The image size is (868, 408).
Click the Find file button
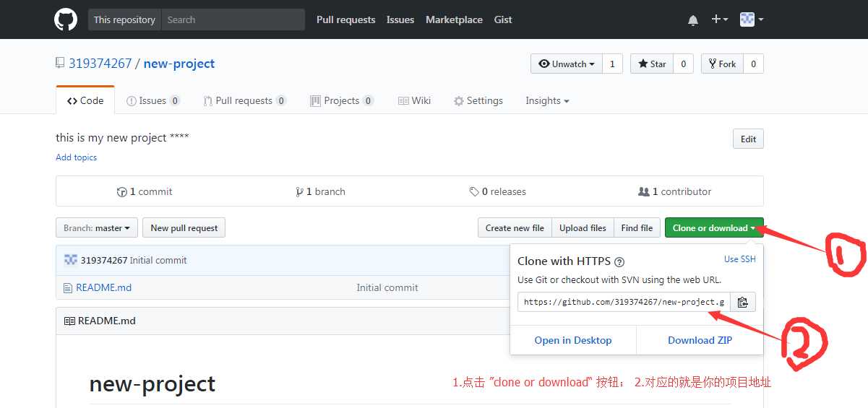637,227
